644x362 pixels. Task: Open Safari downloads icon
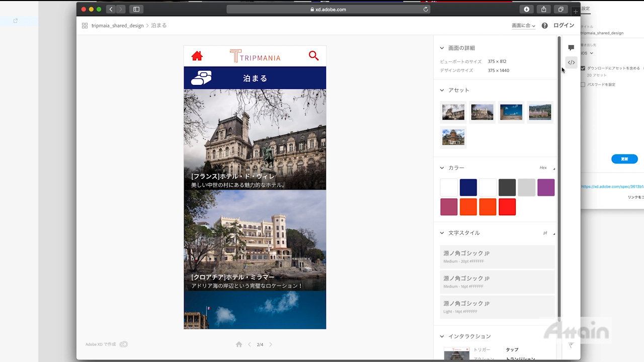pyautogui.click(x=526, y=9)
